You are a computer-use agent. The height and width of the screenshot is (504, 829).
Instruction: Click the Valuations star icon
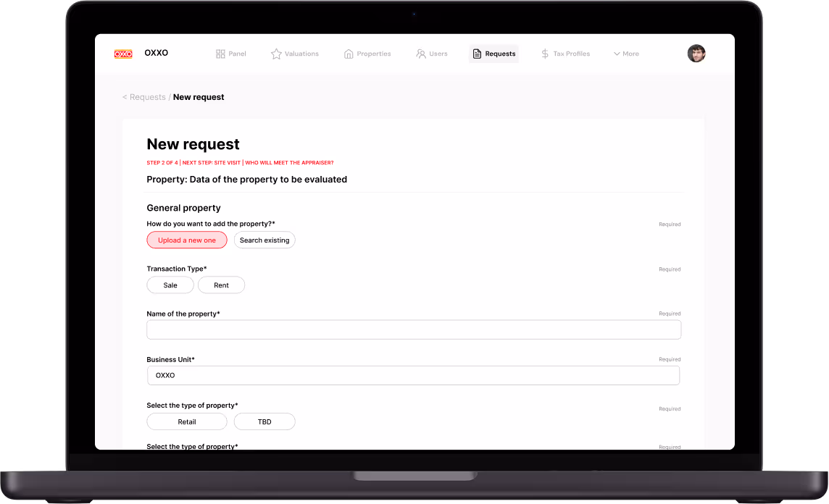pyautogui.click(x=276, y=54)
